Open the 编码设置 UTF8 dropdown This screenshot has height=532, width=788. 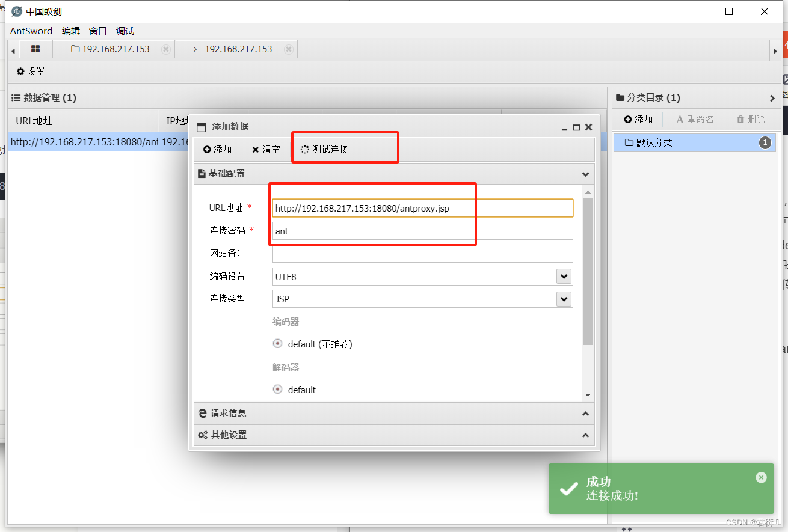tap(564, 277)
